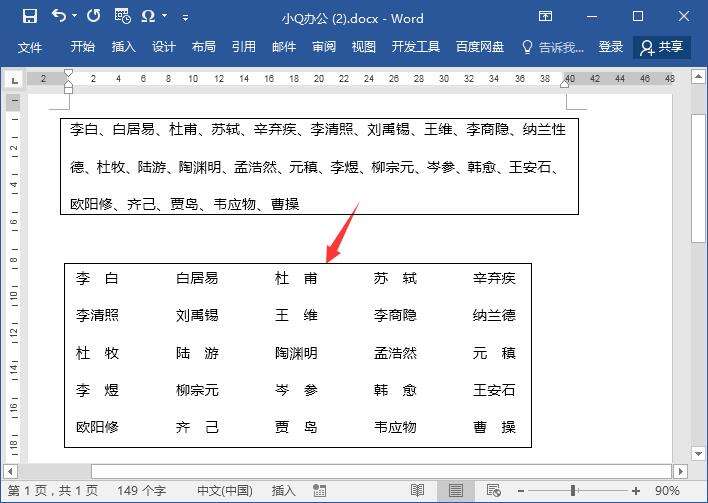
Task: Click the right indent marker on ruler
Action: click(x=564, y=84)
